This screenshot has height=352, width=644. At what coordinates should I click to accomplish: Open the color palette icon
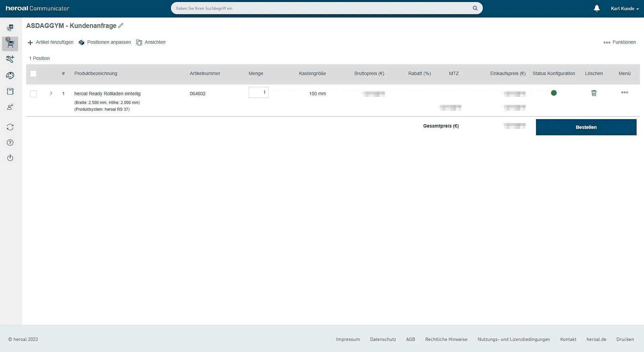[x=10, y=75]
